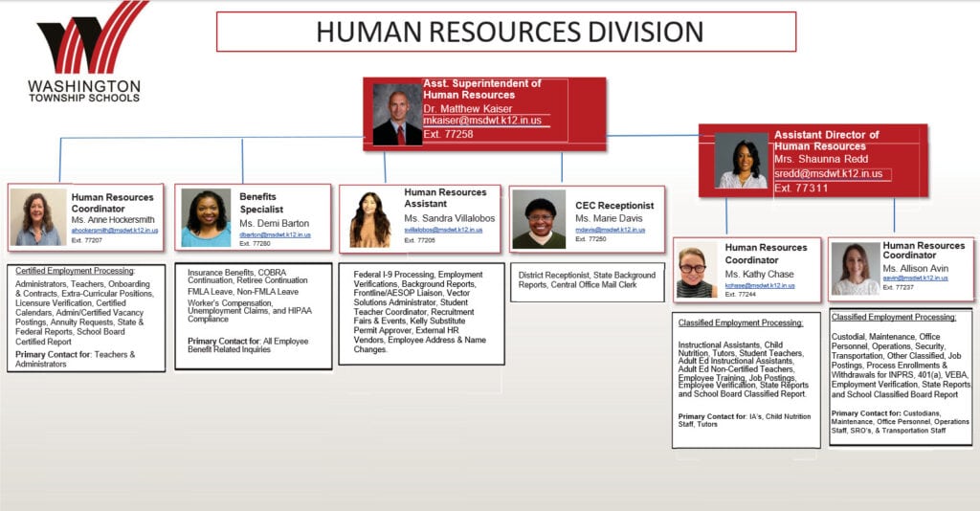Screen dimensions: 980x511
Task: Click 'Worker's Compensation, Unemployment Claims' text
Action: pyautogui.click(x=250, y=311)
